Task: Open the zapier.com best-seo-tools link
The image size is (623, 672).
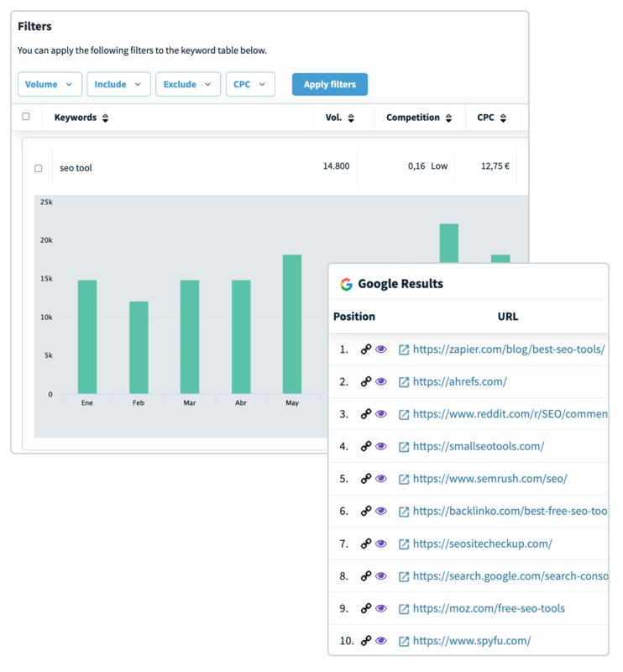Action: (x=509, y=349)
